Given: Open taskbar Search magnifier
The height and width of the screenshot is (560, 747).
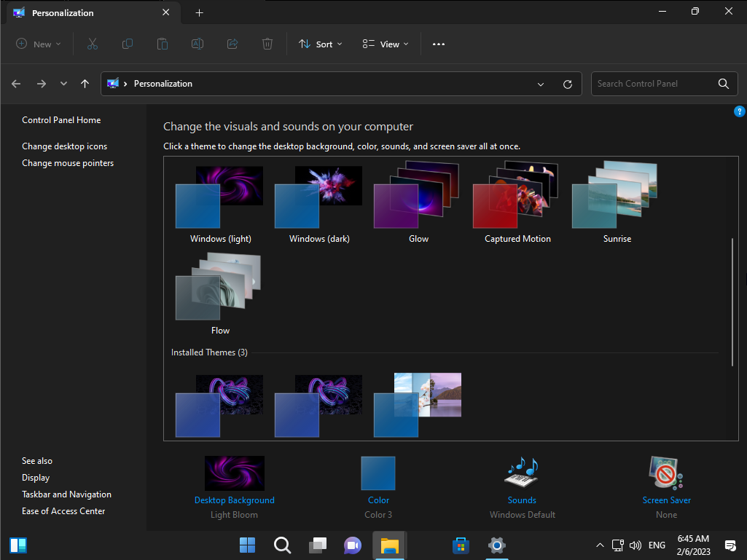Looking at the screenshot, I should click(x=283, y=545).
